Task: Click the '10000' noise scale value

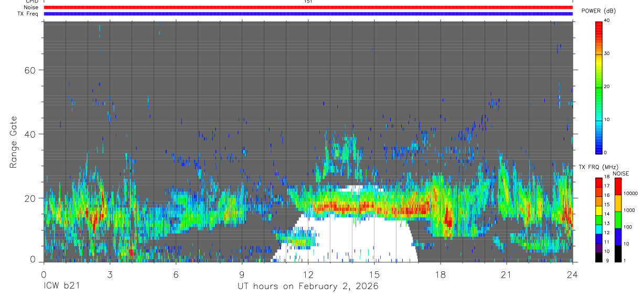Action: click(x=631, y=193)
